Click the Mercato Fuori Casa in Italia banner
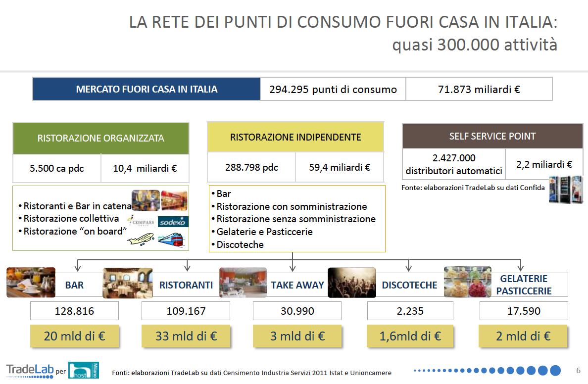This screenshot has width=588, height=384. tap(147, 89)
